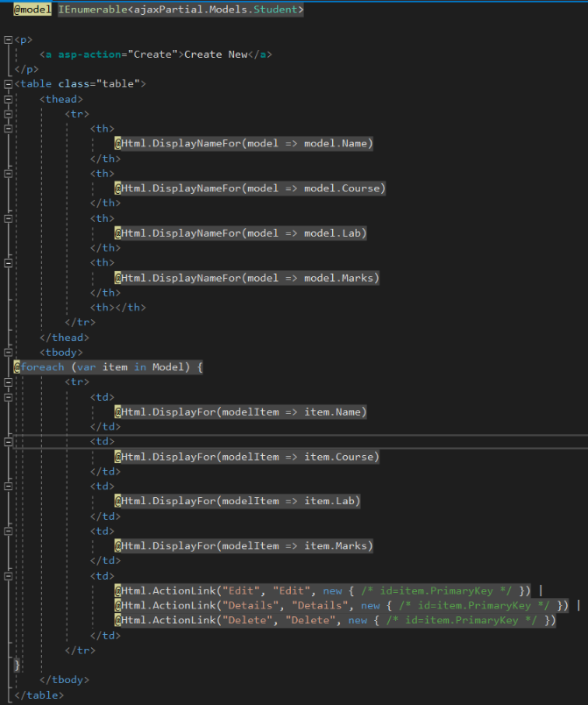Viewport: 588px width, 705px height.
Task: Collapse the td containing item.Name
Action: tap(8, 397)
